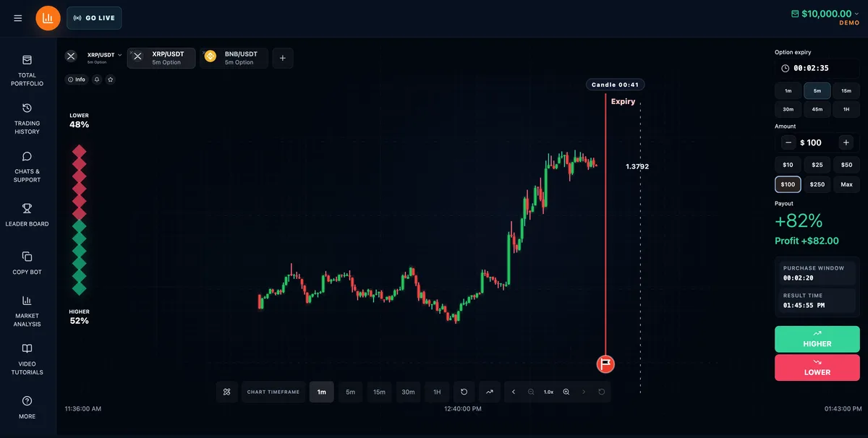Open the More help menu
The width and height of the screenshot is (868, 438).
pyautogui.click(x=27, y=408)
